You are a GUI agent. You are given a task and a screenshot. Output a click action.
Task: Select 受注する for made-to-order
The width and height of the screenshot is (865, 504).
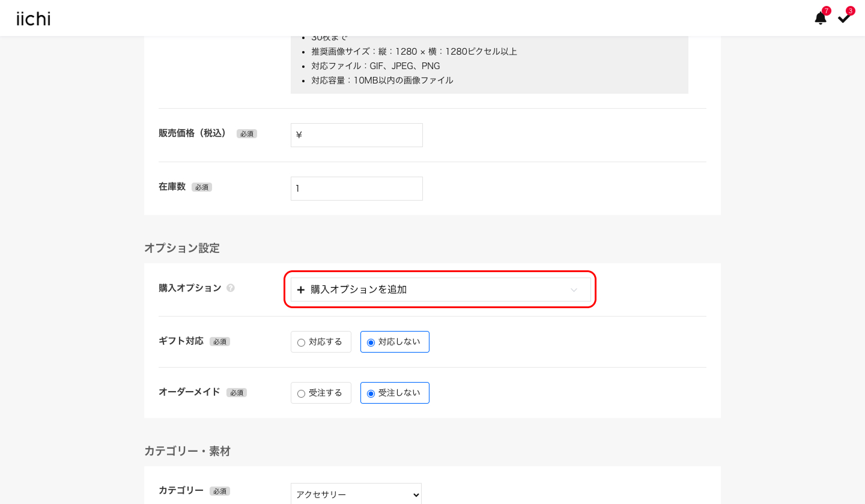(x=321, y=392)
